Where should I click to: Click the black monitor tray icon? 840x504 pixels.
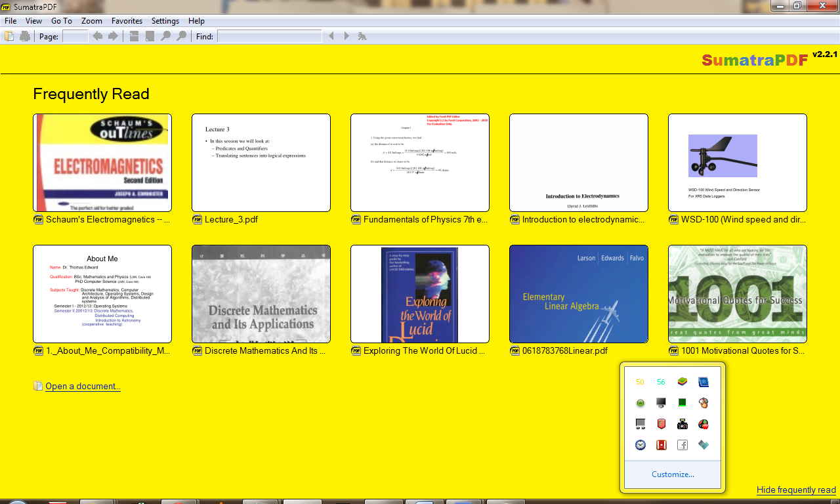(x=661, y=403)
